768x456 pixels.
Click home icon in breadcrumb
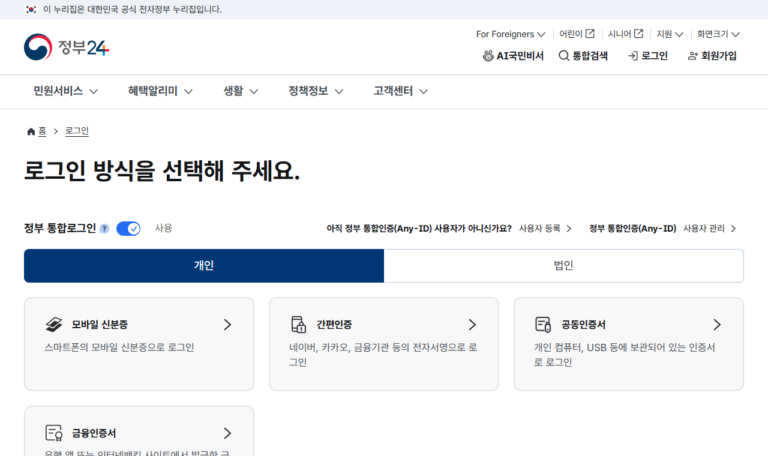tap(31, 131)
